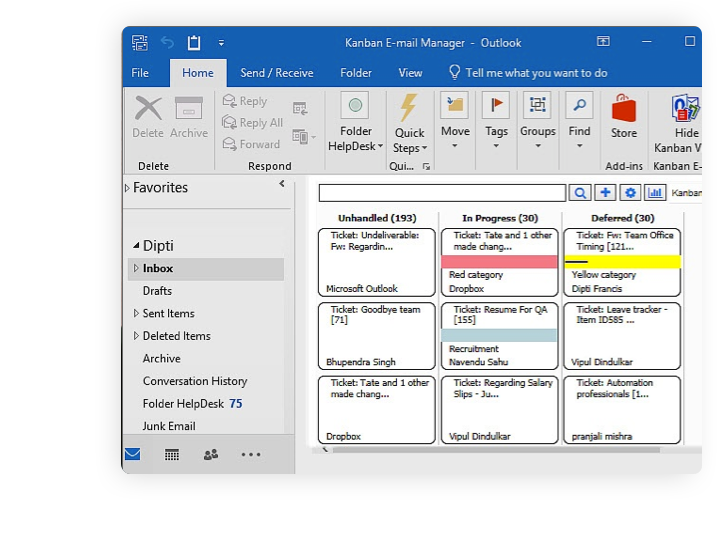Select the Home ribbon tab
717x536 pixels.
(198, 73)
